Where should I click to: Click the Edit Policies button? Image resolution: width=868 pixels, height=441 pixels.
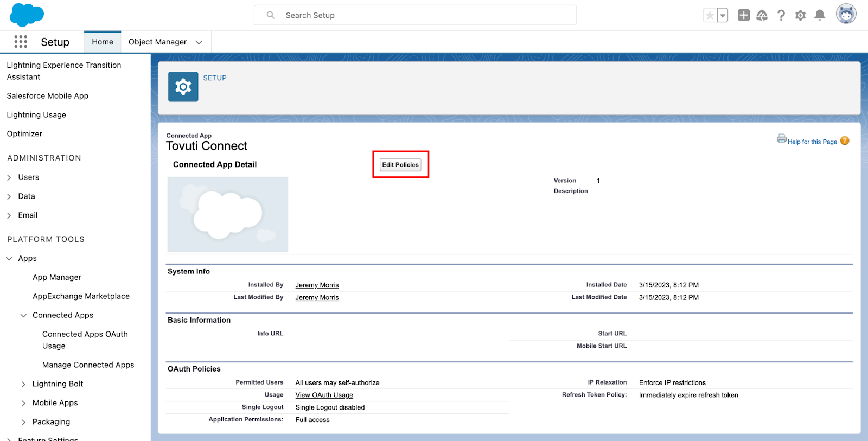400,165
